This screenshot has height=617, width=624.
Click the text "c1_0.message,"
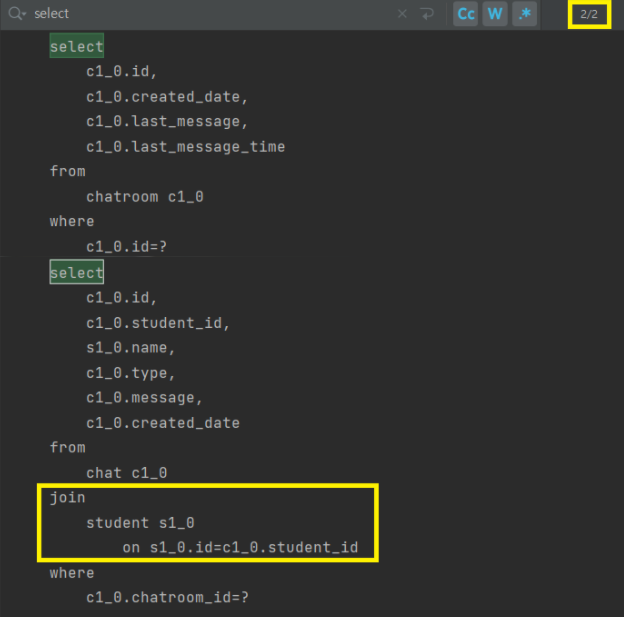tap(144, 398)
